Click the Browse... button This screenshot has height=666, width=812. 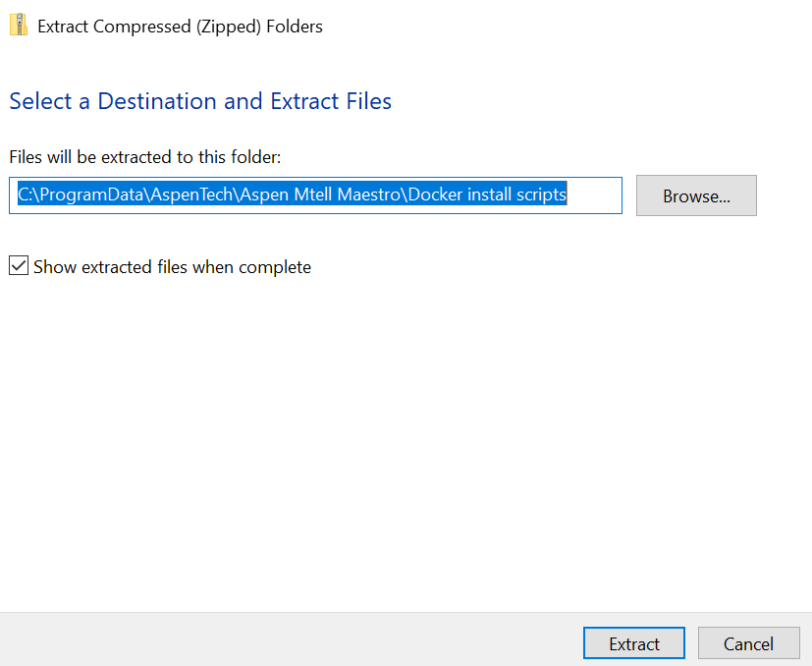(696, 195)
